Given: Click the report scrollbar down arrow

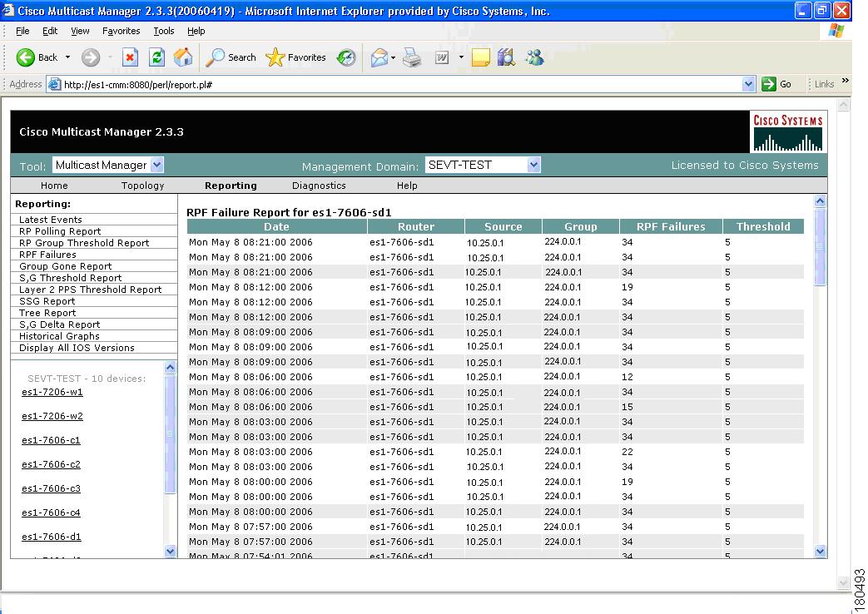Looking at the screenshot, I should click(x=821, y=551).
